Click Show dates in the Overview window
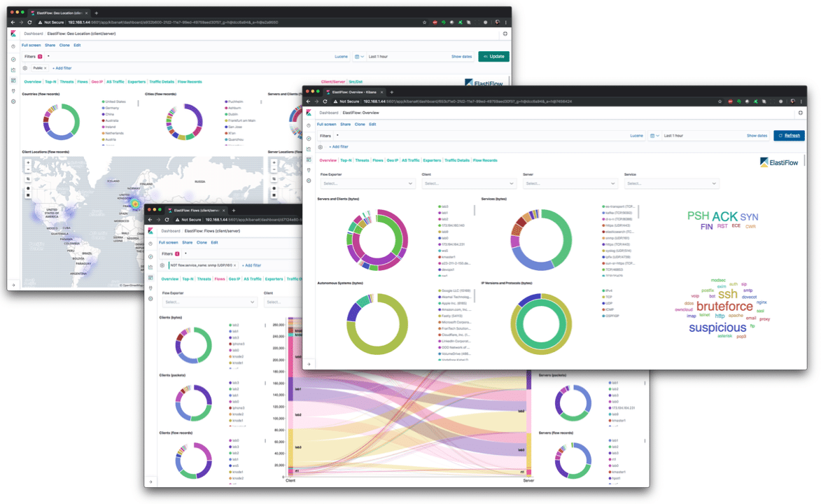Screen dimensions: 821x504 tap(757, 136)
